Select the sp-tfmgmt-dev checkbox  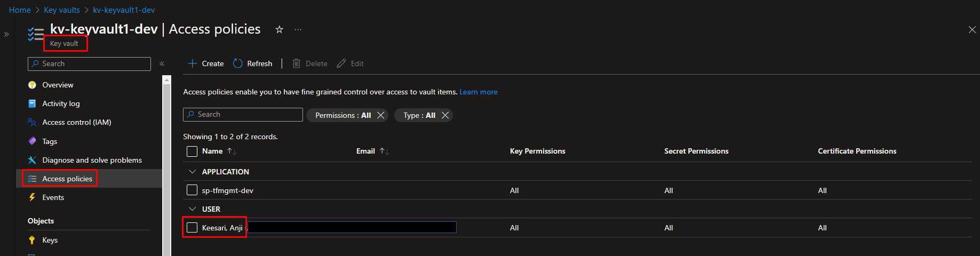(192, 190)
